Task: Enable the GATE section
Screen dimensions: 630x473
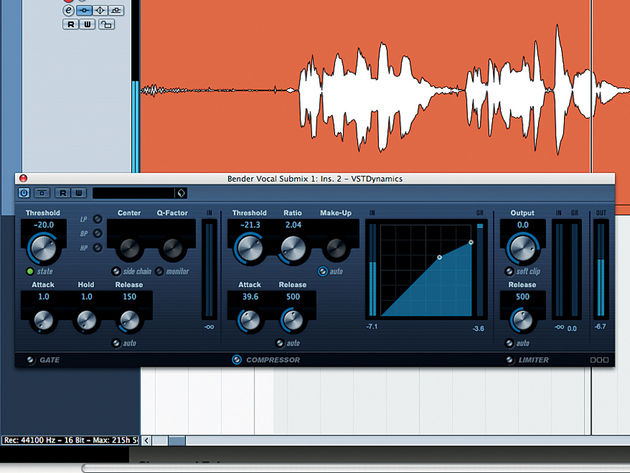Action: click(x=31, y=360)
